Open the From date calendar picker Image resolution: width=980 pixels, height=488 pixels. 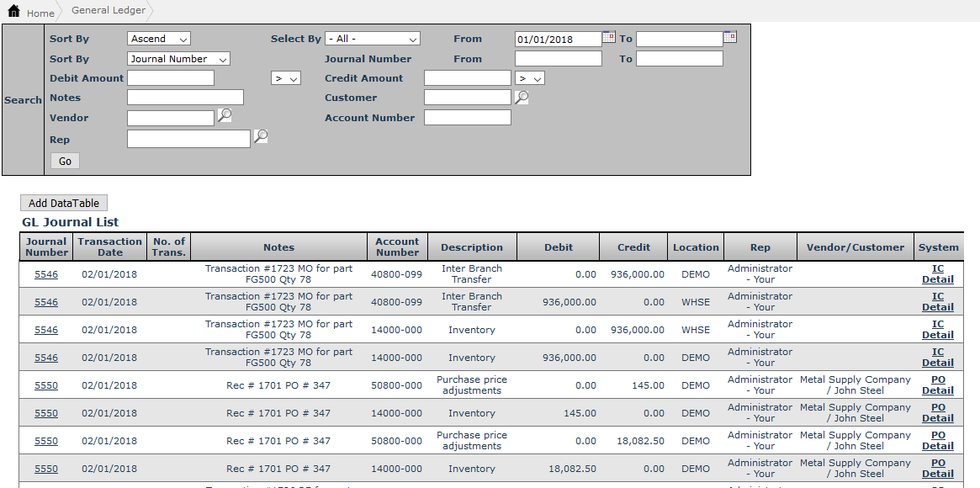coord(608,37)
